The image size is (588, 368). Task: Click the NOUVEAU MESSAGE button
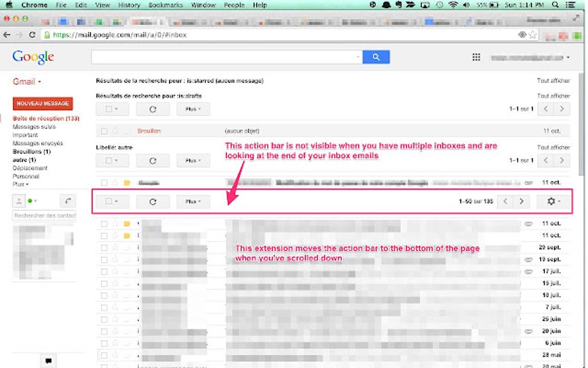click(43, 103)
